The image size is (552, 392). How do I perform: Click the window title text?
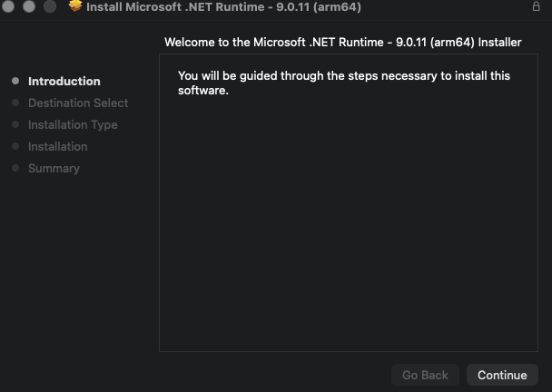[x=223, y=6]
